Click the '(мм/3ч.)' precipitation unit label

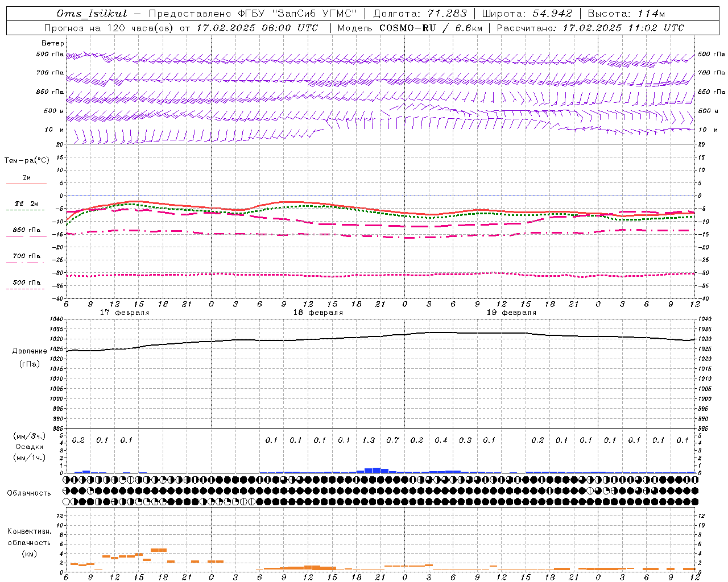[30, 436]
